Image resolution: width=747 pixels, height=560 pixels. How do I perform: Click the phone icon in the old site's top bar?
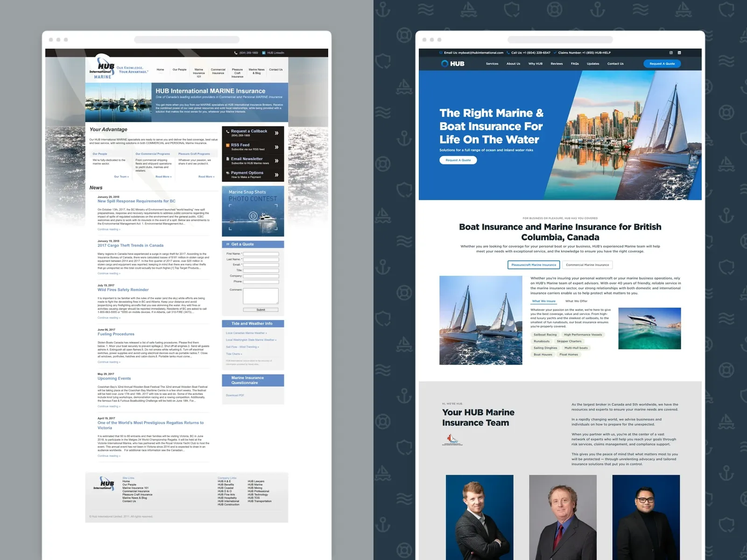pyautogui.click(x=236, y=53)
